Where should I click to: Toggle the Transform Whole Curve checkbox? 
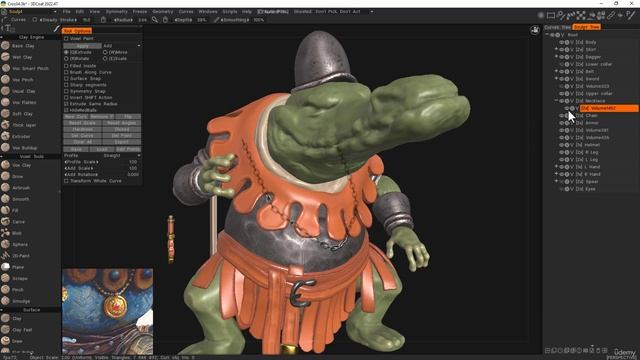click(67, 181)
